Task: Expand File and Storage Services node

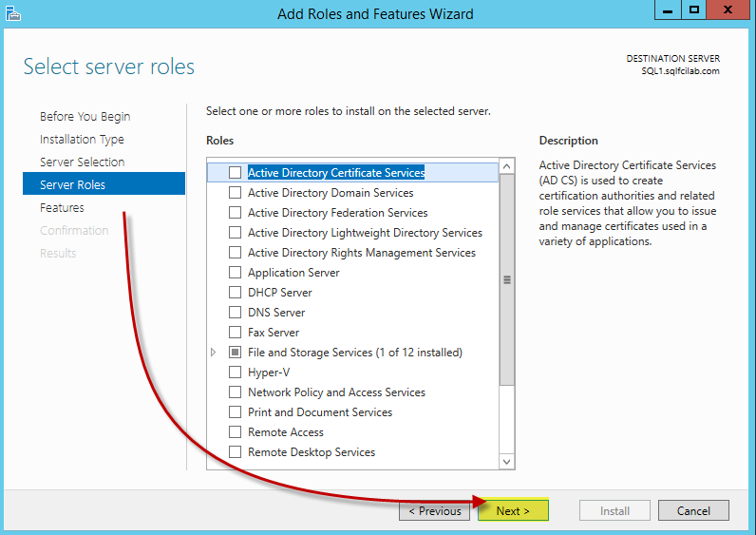Action: point(213,353)
